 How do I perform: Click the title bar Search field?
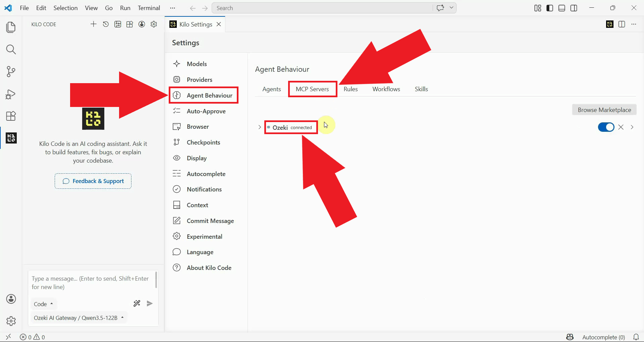tap(322, 8)
